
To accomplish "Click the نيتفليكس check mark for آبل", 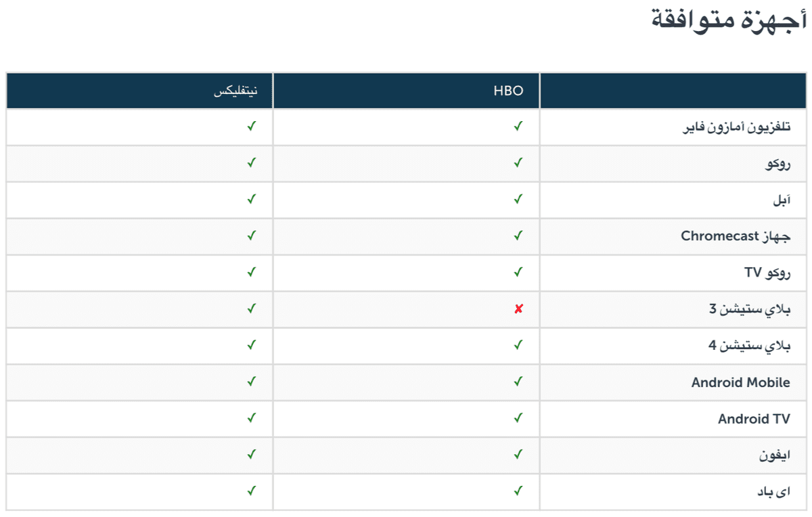I will (x=252, y=199).
